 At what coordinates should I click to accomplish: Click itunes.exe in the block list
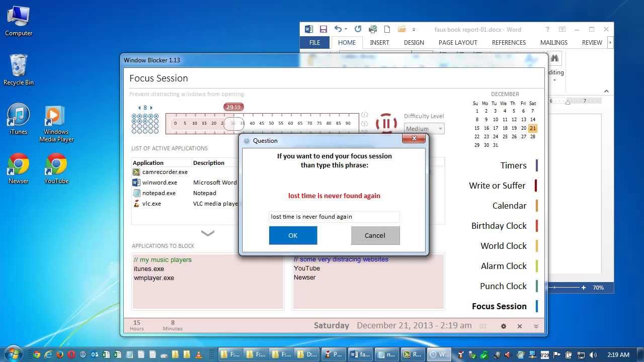[x=149, y=269]
